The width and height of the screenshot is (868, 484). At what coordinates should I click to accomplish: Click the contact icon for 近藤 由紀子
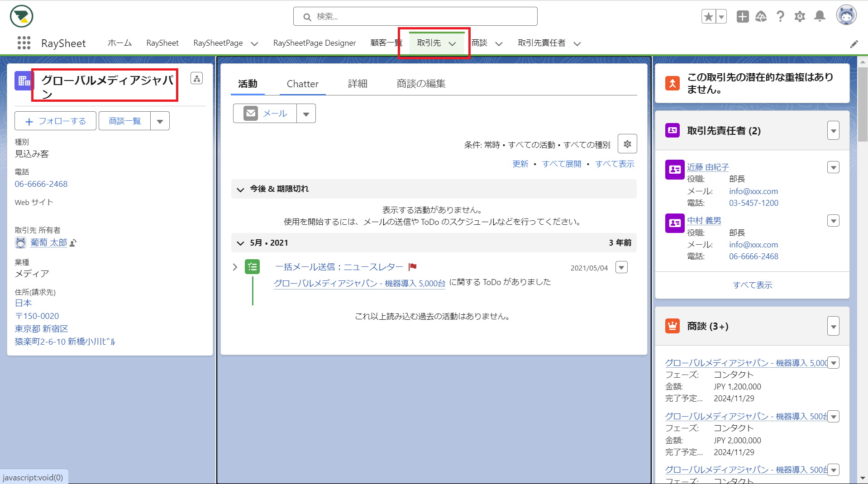click(x=675, y=170)
